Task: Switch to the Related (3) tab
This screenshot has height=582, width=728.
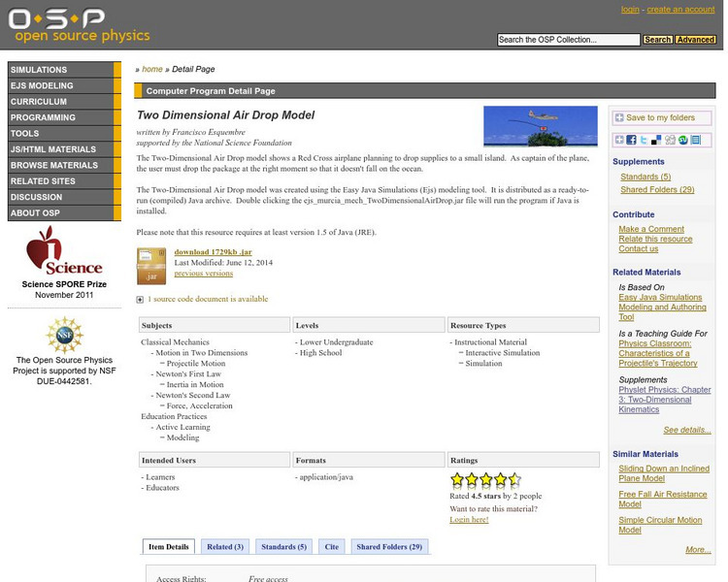Action: [225, 547]
